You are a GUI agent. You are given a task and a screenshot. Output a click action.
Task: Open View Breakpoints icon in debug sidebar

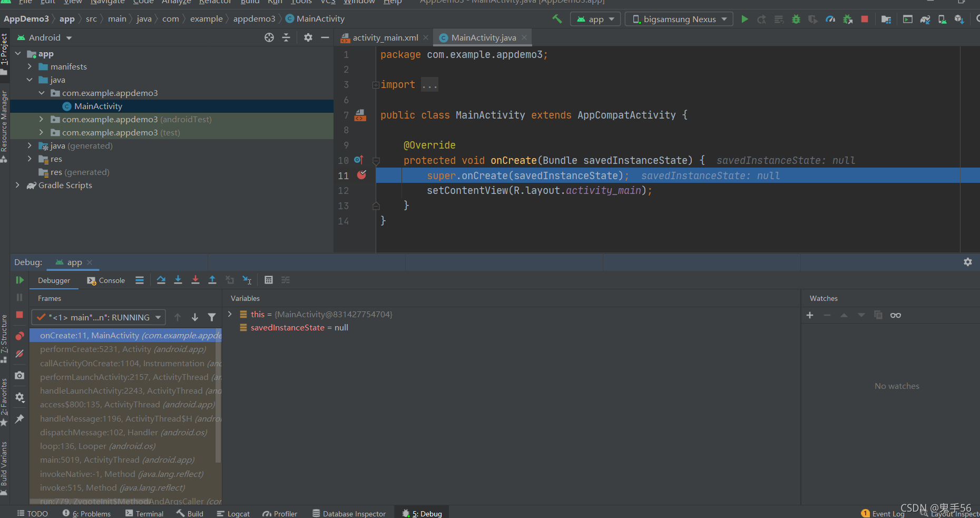coord(19,336)
